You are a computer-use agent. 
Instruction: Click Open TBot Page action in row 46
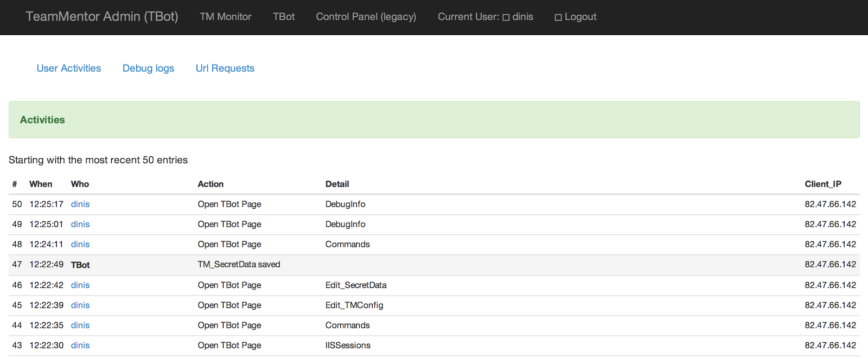coord(229,285)
